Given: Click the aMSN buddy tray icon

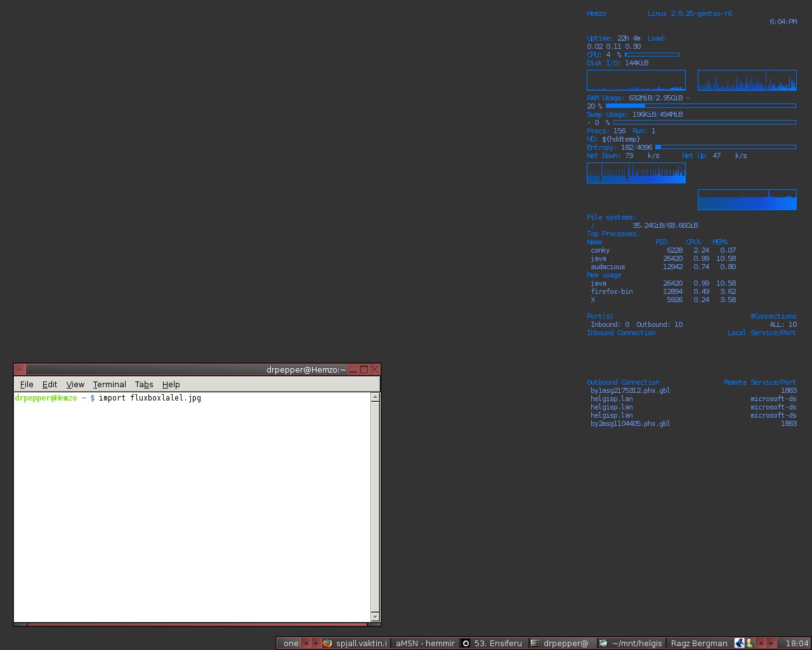Looking at the screenshot, I should [x=749, y=643].
